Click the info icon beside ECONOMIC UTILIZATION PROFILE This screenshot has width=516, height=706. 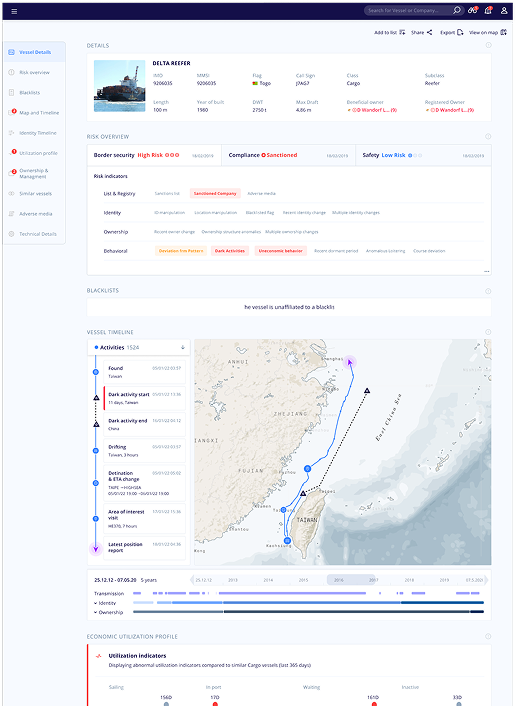[x=489, y=636]
